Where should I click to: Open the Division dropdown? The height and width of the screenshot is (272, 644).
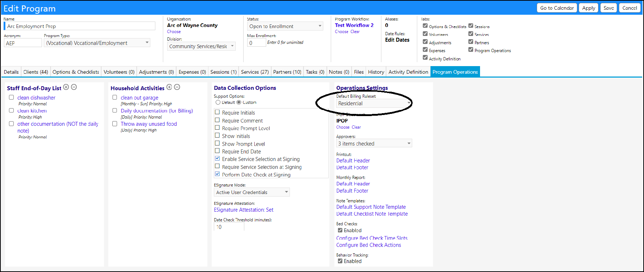(x=201, y=46)
